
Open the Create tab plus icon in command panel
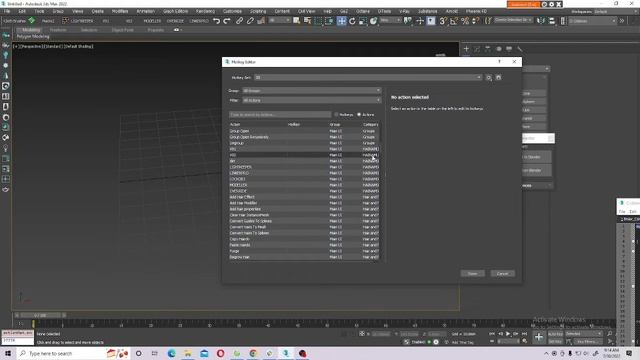point(466,49)
